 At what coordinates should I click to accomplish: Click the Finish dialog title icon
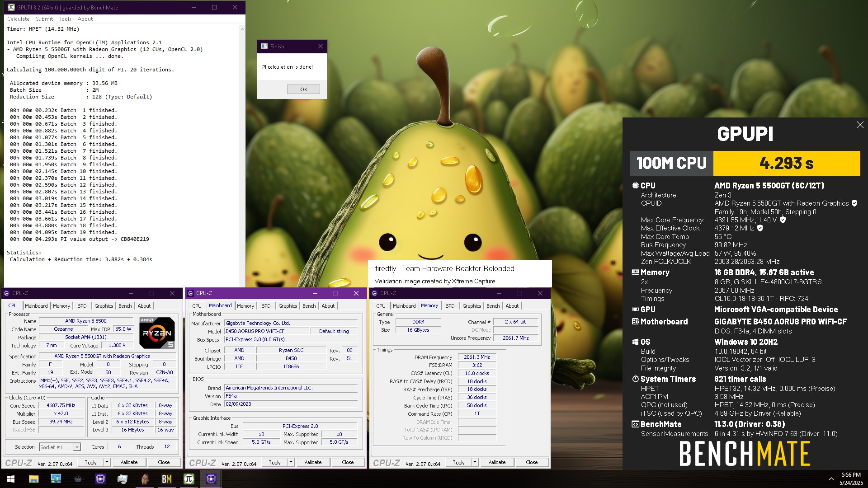pyautogui.click(x=264, y=46)
